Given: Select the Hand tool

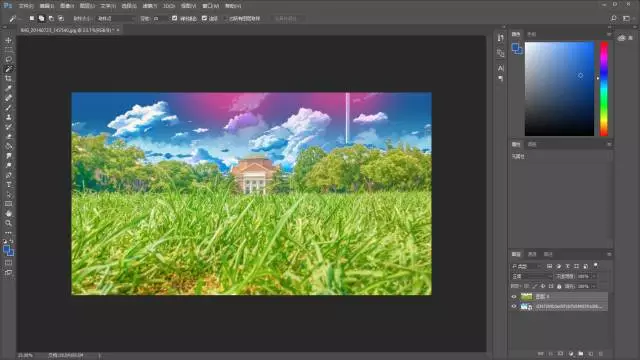Looking at the screenshot, I should 9,213.
